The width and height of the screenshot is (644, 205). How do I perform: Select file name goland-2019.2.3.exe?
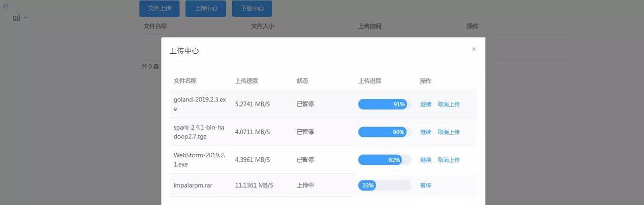[200, 104]
